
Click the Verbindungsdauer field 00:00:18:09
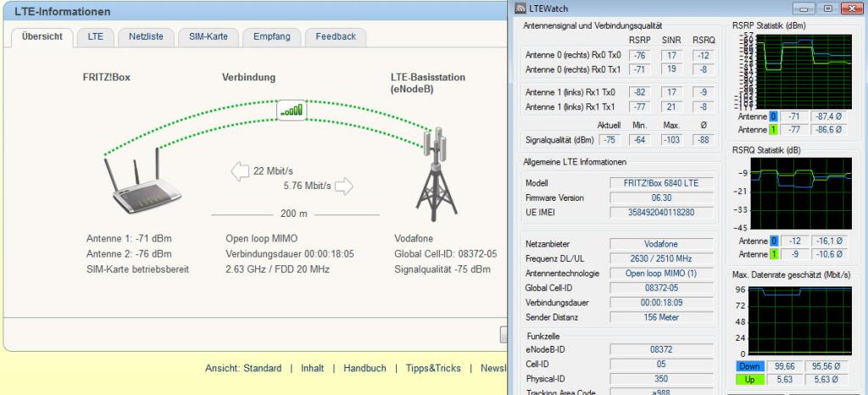(x=661, y=303)
